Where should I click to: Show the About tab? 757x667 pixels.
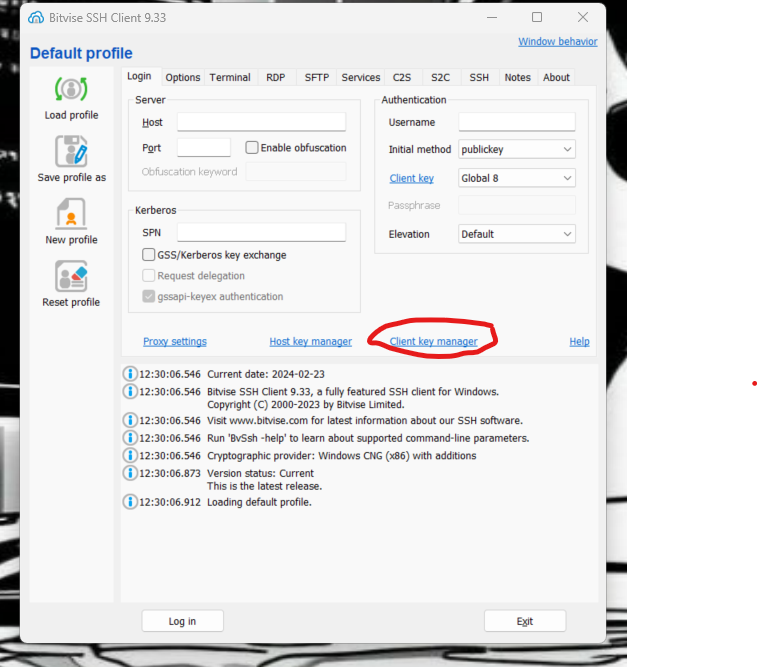coord(556,77)
